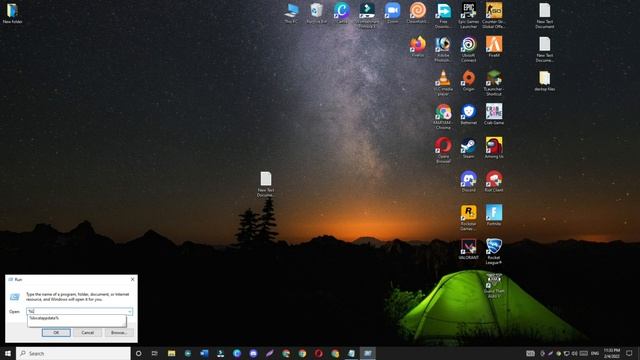This screenshot has width=640, height=360.
Task: Select the VLC media player shortcut
Action: point(443,83)
